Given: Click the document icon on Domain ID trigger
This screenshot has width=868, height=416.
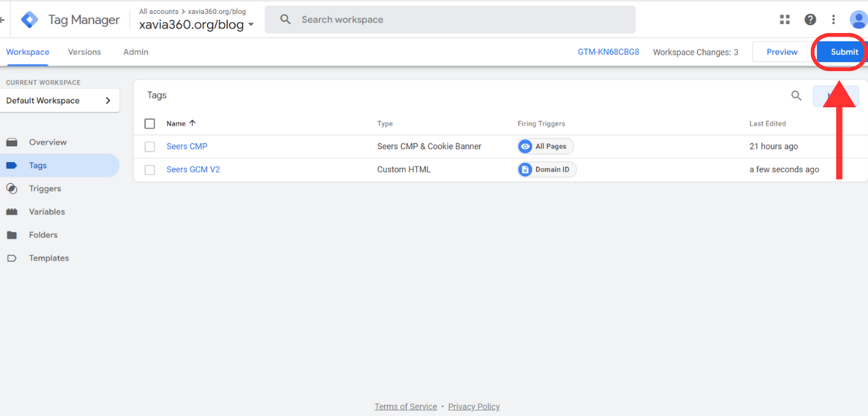Looking at the screenshot, I should click(x=525, y=170).
